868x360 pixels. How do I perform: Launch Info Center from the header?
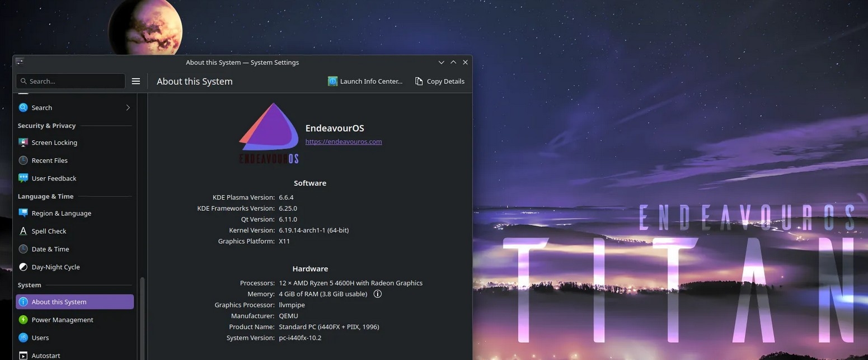coord(365,81)
